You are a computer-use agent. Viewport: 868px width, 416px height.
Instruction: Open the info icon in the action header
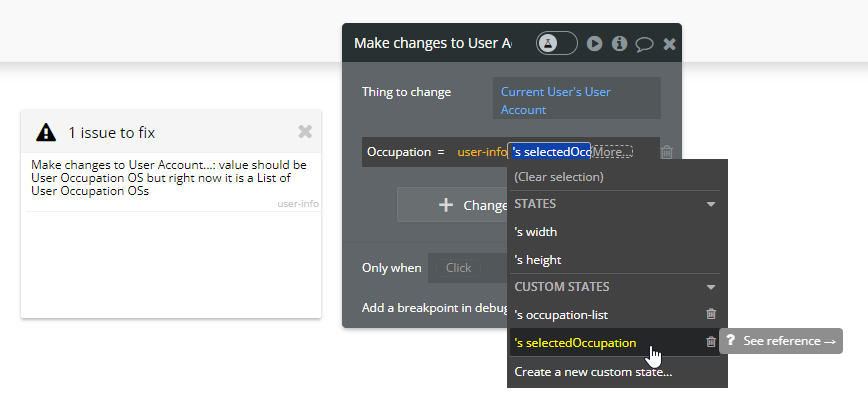[x=619, y=44]
